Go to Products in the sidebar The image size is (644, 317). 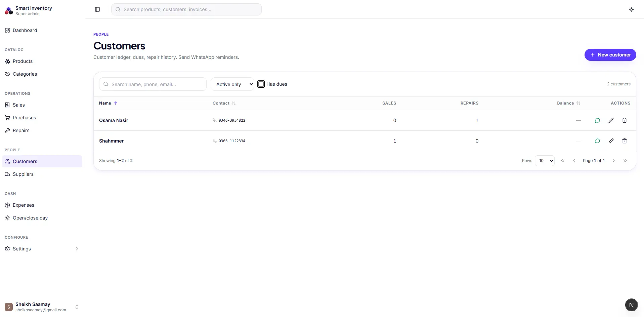coord(42,61)
